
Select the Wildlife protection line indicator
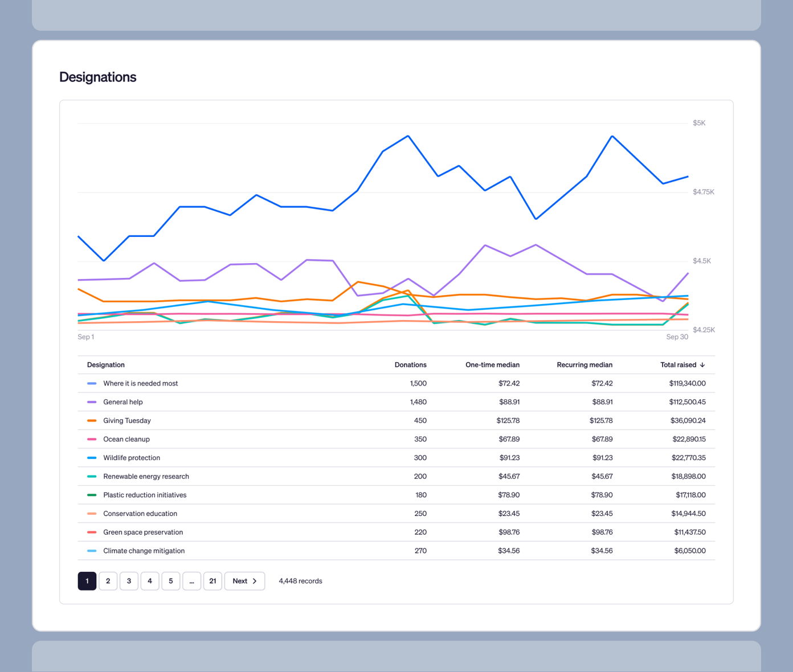click(x=92, y=457)
